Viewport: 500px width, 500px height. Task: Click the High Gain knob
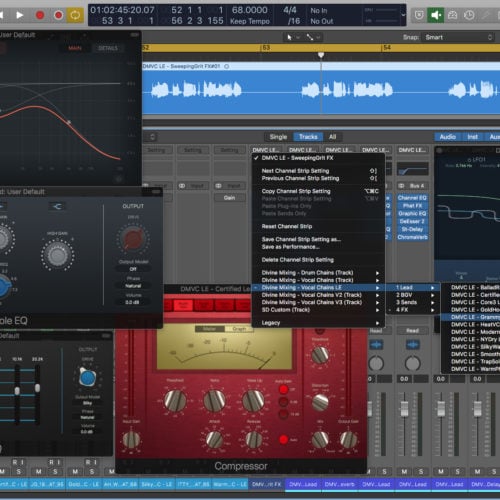pyautogui.click(x=58, y=255)
